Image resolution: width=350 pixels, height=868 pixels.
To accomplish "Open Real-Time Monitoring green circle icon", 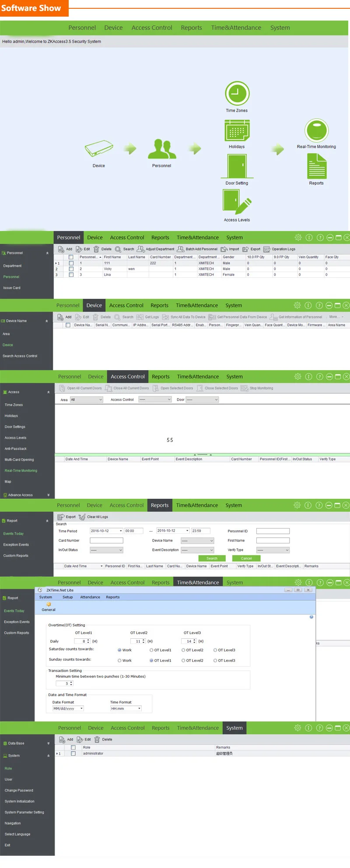I will tap(316, 130).
